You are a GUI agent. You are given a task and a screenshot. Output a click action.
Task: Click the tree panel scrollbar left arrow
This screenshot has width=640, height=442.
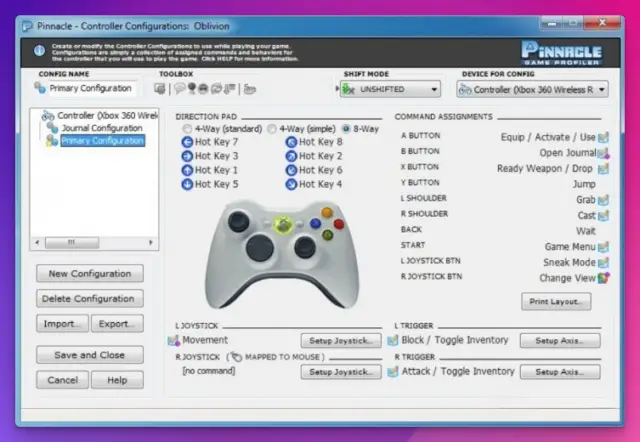pos(37,242)
